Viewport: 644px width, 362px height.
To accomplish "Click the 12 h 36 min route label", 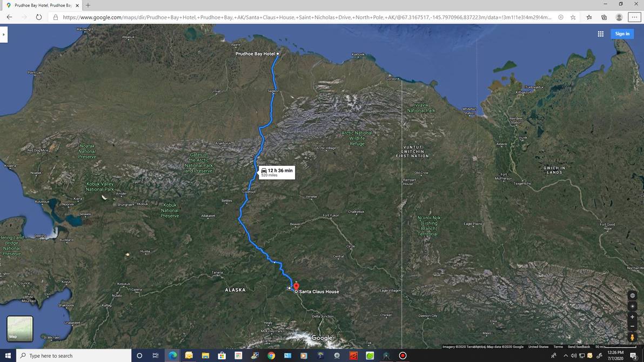I will pos(277,172).
